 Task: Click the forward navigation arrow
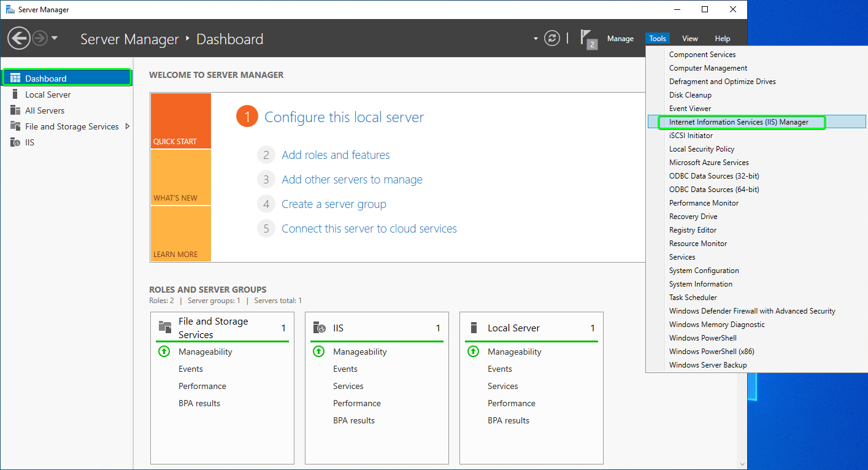[x=40, y=39]
